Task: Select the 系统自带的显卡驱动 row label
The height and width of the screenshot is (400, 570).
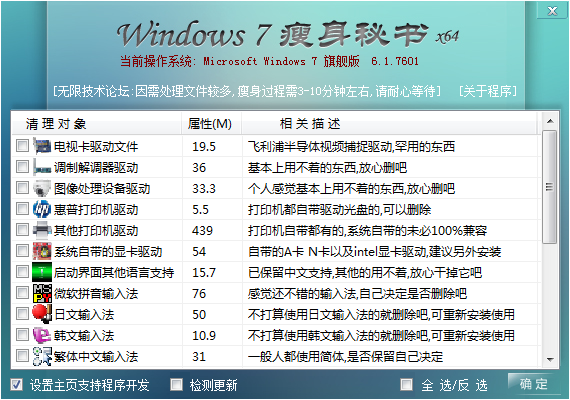Action: tap(108, 252)
